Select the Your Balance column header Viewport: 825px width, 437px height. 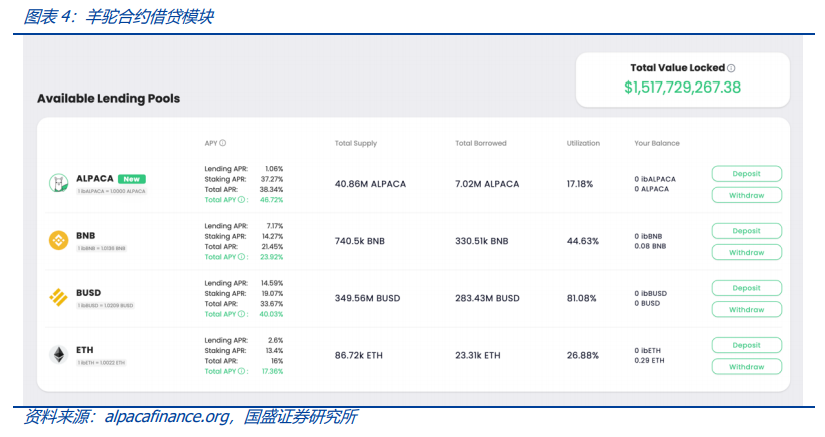pos(657,143)
